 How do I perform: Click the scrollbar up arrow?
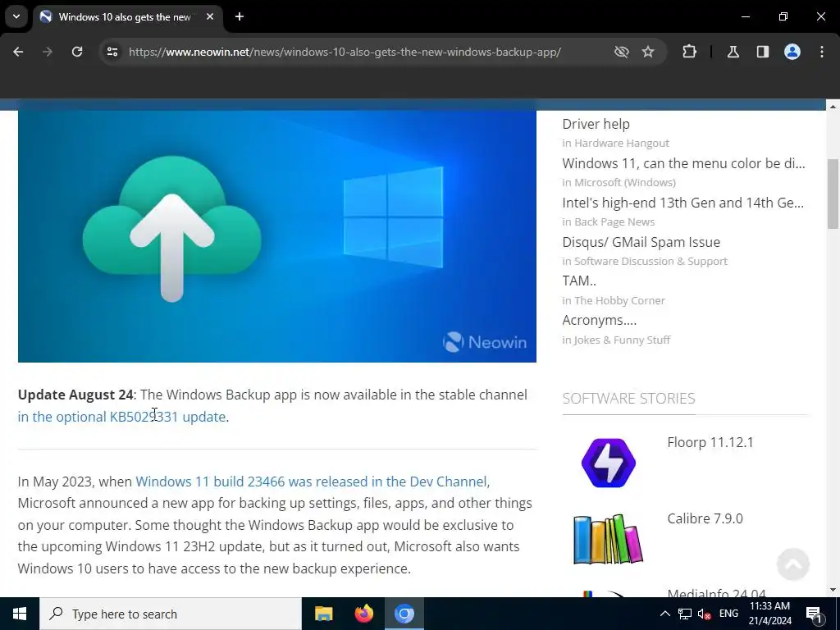pyautogui.click(x=833, y=107)
